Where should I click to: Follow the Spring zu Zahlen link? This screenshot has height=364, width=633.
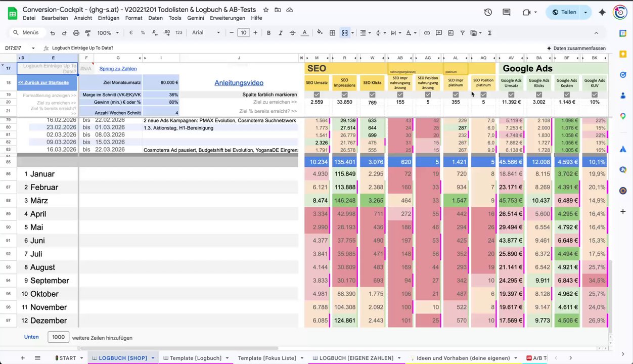[x=118, y=69]
